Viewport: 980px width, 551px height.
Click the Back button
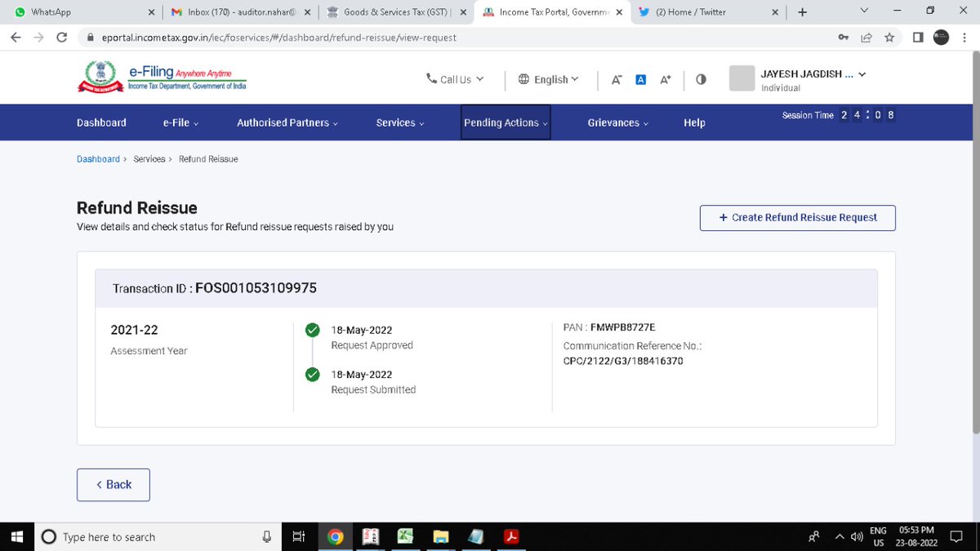point(114,485)
